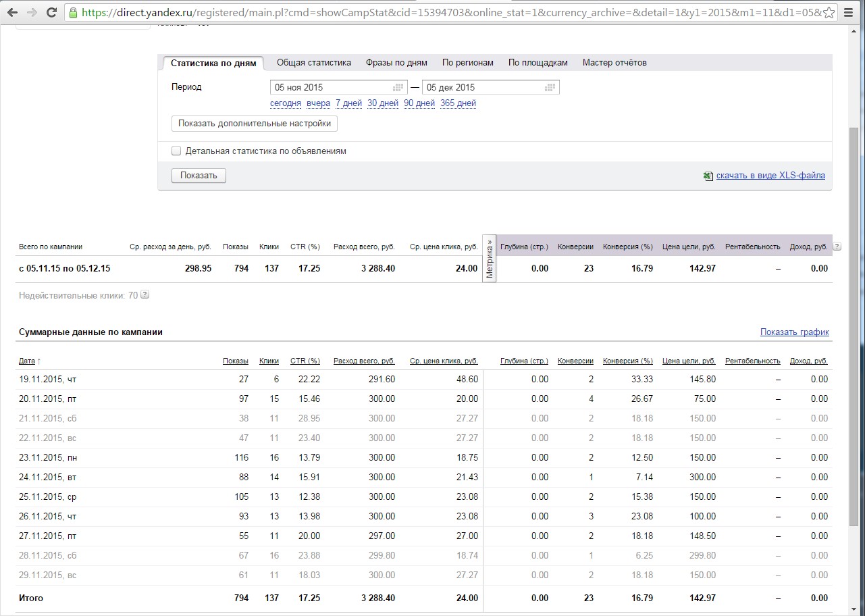Click period text с 05.11.15 по 05.12.15

64,269
